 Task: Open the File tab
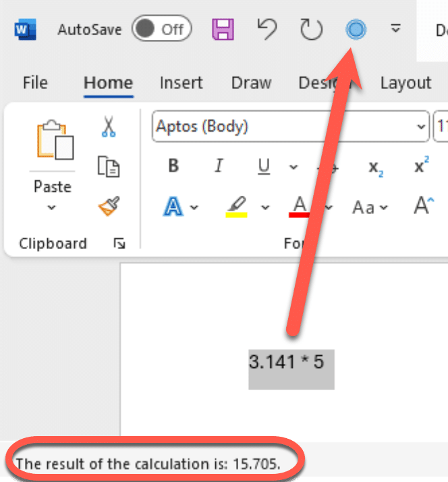[35, 82]
